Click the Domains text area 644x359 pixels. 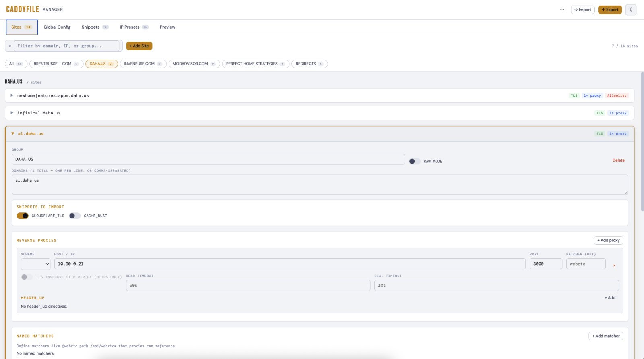[x=320, y=185]
